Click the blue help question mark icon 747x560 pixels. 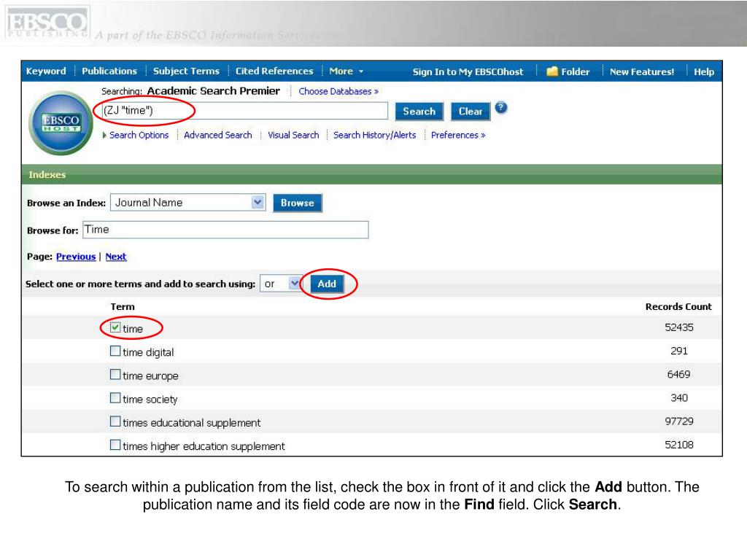(x=500, y=108)
